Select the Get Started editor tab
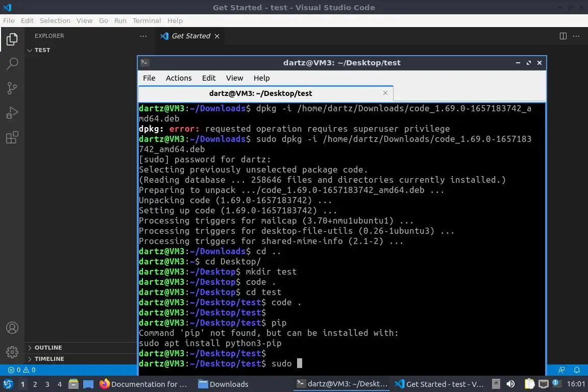The image size is (588, 392). pos(190,36)
